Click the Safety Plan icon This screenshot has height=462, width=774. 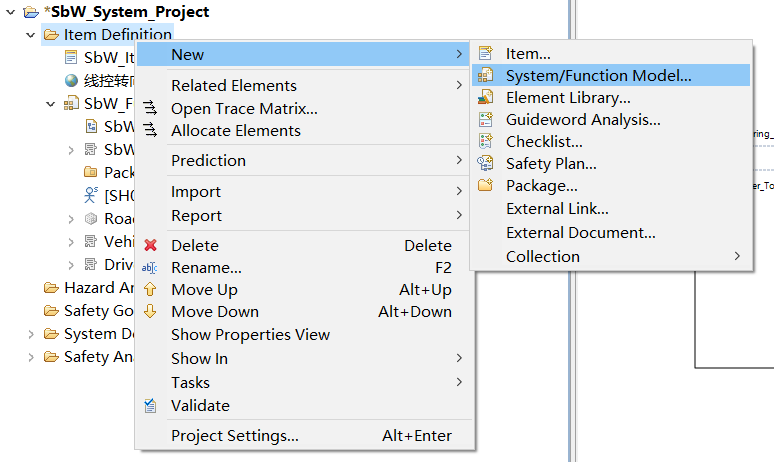[485, 163]
